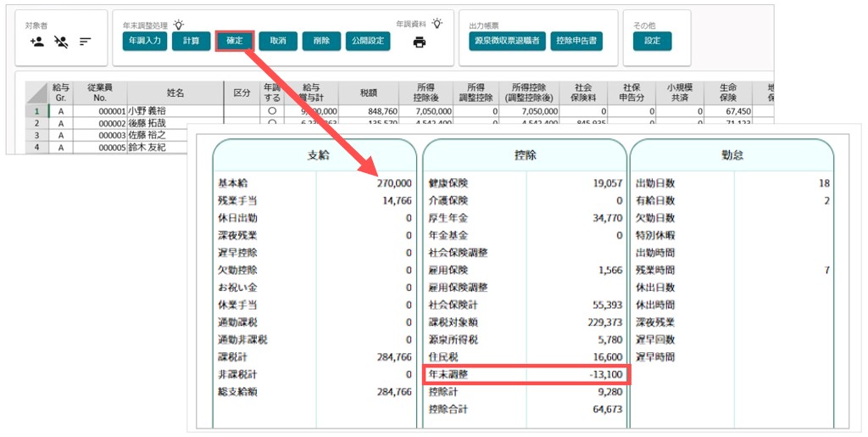This screenshot has width=868, height=437.
Task: Click the 控除合計 value 64,673
Action: point(607,409)
